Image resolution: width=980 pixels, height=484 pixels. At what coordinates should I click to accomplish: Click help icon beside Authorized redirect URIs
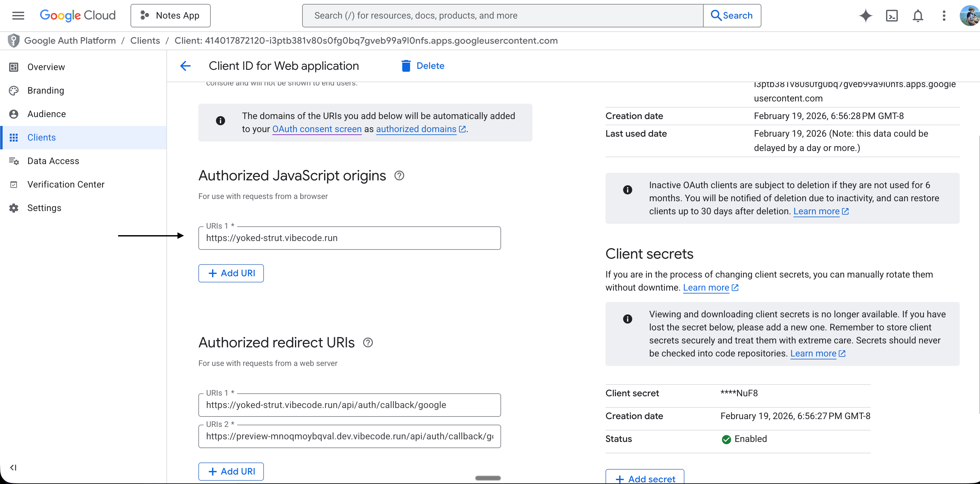(x=367, y=342)
